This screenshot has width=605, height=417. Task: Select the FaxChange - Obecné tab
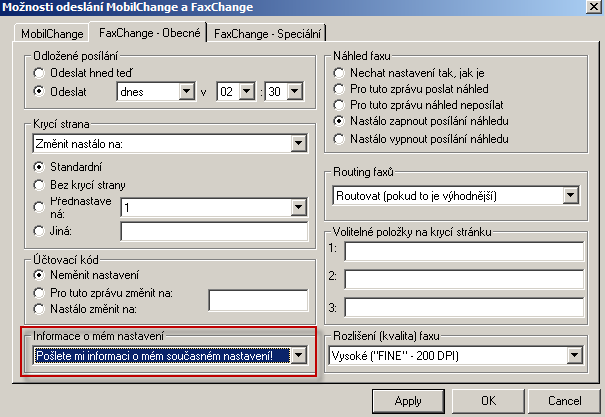click(149, 33)
